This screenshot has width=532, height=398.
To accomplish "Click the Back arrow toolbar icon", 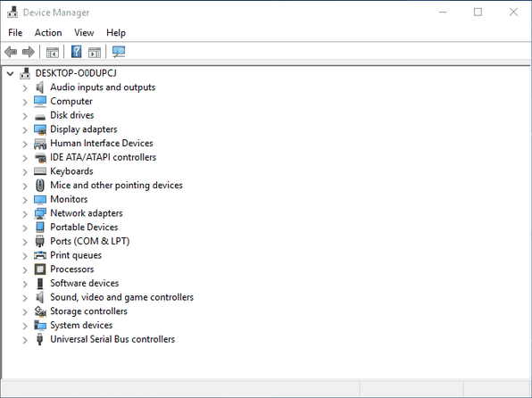I will tap(11, 52).
